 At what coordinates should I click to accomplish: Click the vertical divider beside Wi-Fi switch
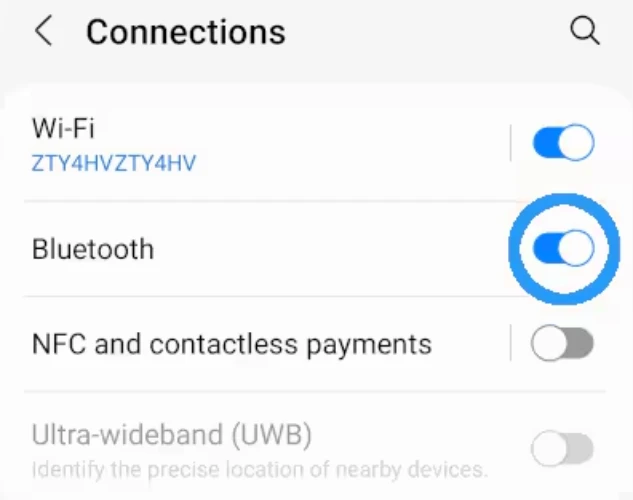tap(512, 143)
